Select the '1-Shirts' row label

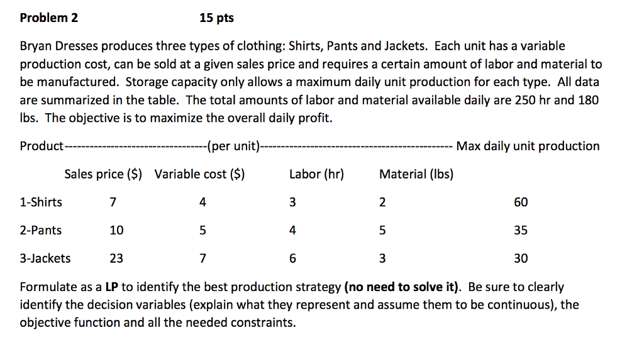(41, 202)
